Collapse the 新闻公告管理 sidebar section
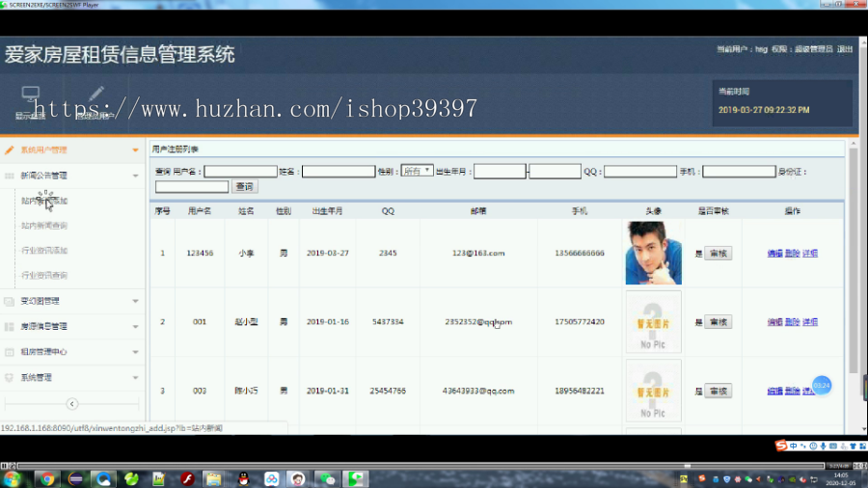The height and width of the screenshot is (488, 868). (x=72, y=176)
